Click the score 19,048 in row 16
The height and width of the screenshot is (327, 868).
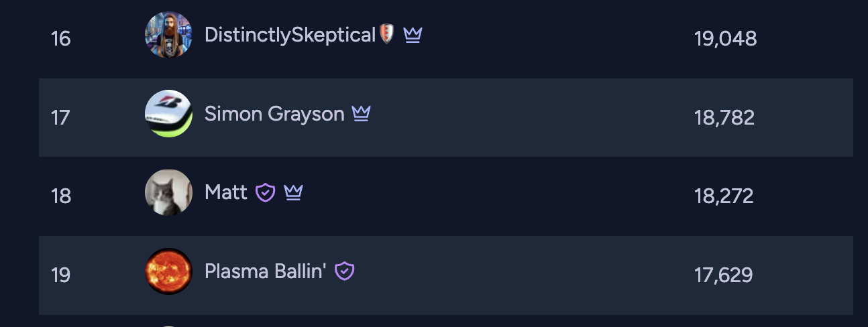726,39
